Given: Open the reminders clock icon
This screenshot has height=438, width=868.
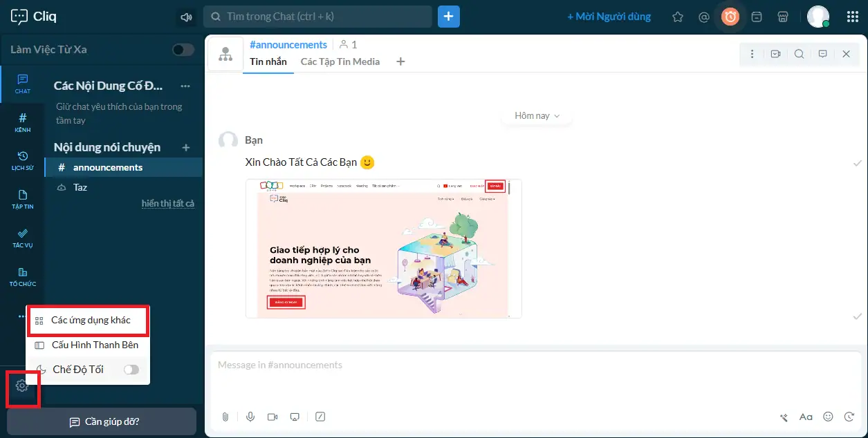Looking at the screenshot, I should [x=730, y=17].
